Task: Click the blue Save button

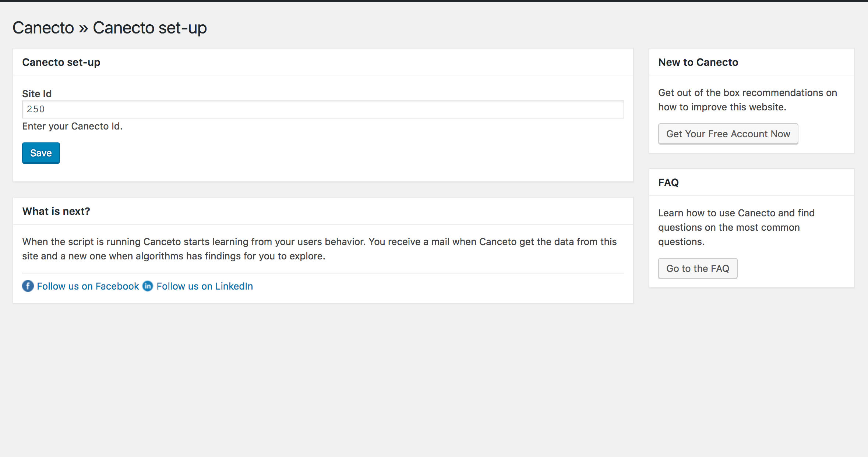Action: pyautogui.click(x=41, y=153)
